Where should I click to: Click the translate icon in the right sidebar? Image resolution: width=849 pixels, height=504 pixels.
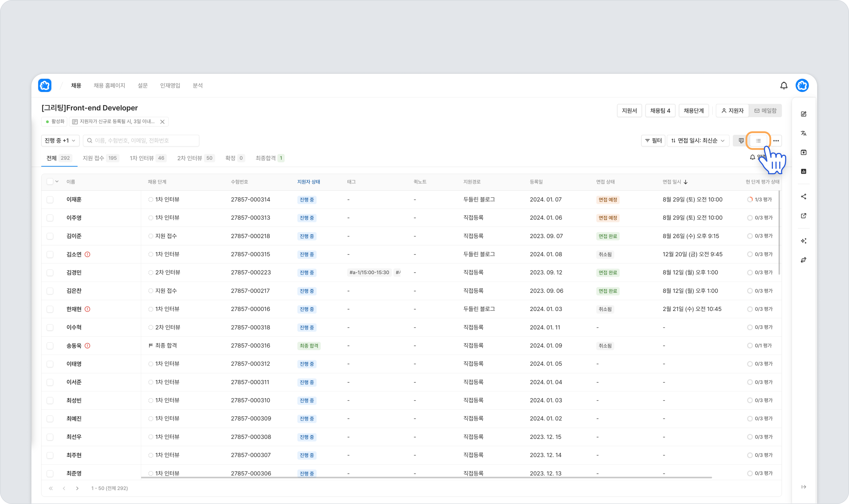(803, 133)
